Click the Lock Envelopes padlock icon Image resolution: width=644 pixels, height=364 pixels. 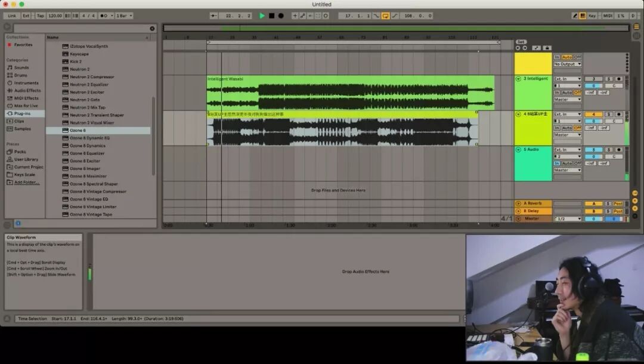547,48
